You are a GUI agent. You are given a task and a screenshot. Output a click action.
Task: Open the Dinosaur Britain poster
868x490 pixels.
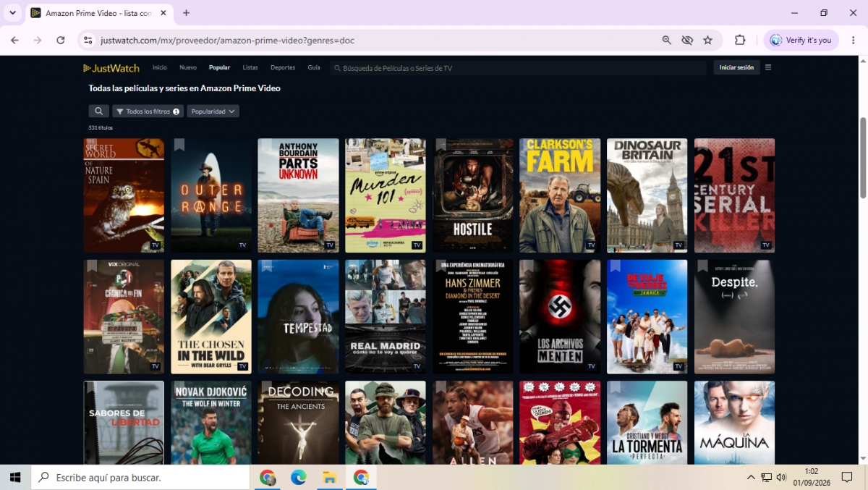pyautogui.click(x=647, y=195)
